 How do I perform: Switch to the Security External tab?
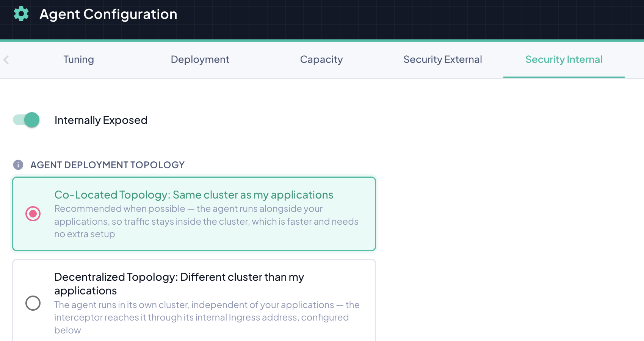[443, 59]
